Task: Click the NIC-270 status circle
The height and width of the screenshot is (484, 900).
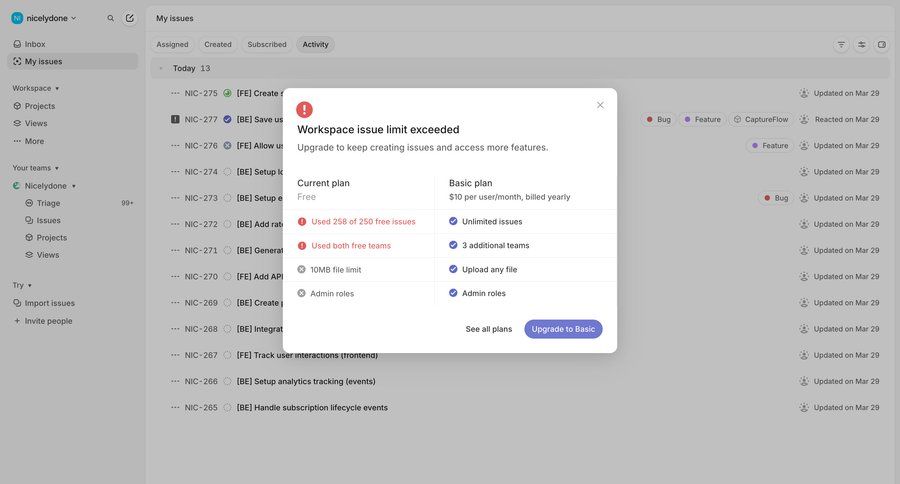Action: (227, 277)
